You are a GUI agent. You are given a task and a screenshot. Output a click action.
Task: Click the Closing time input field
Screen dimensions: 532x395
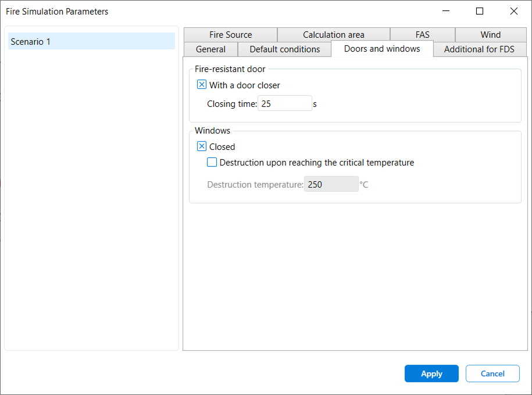[x=285, y=104]
